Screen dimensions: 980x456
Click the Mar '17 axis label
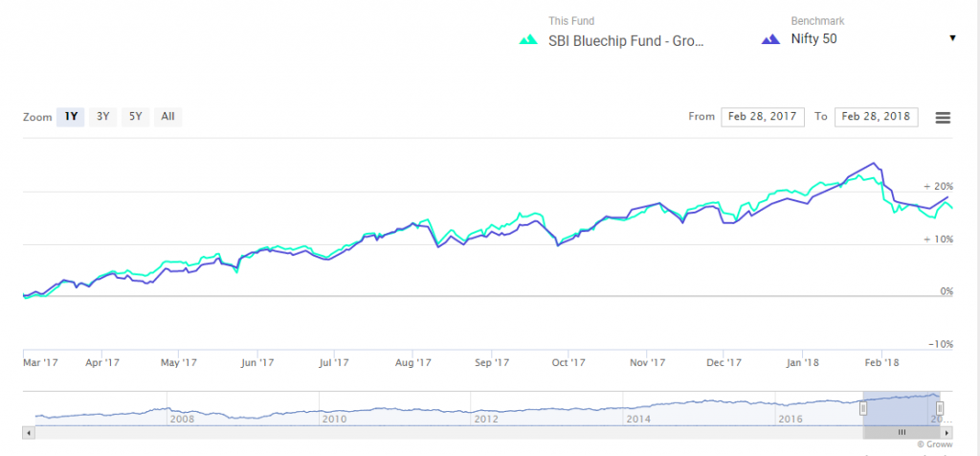click(x=40, y=362)
